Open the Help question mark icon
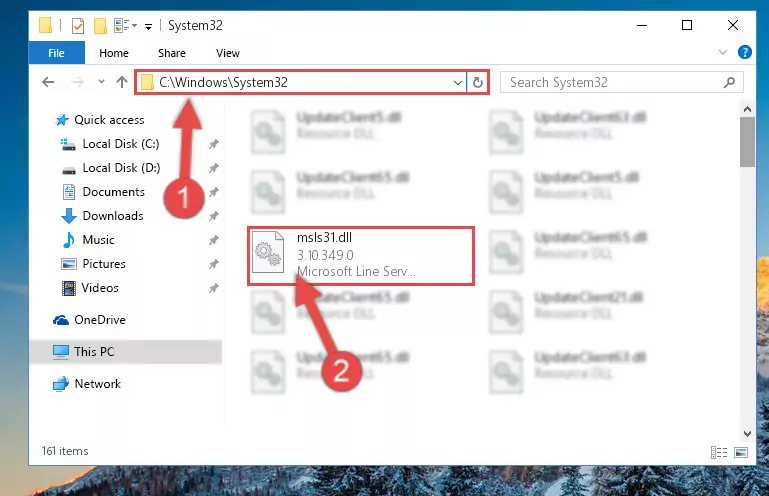Image resolution: width=769 pixels, height=496 pixels. (744, 52)
